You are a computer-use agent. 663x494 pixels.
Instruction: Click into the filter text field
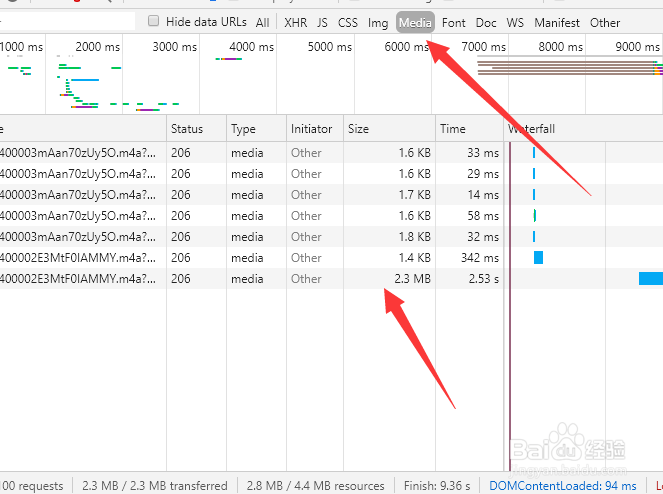point(68,21)
